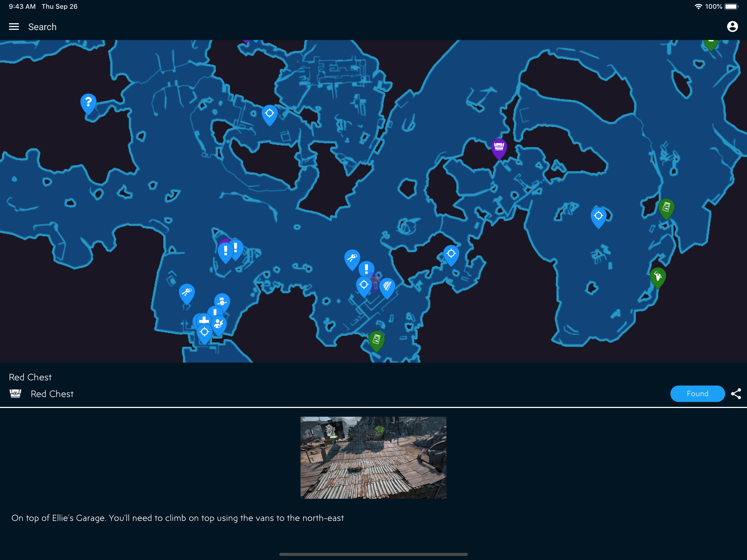Open the hamburger navigation menu
This screenshot has height=560, width=747.
(14, 27)
